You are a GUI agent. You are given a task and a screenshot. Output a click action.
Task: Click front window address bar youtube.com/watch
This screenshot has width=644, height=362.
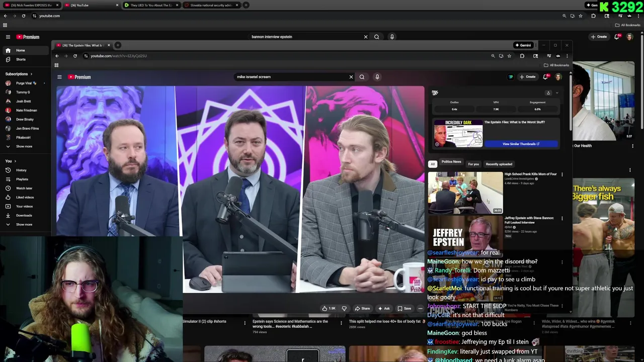point(287,56)
